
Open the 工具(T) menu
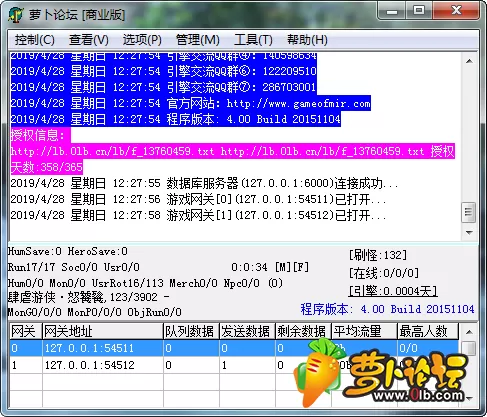click(x=253, y=40)
